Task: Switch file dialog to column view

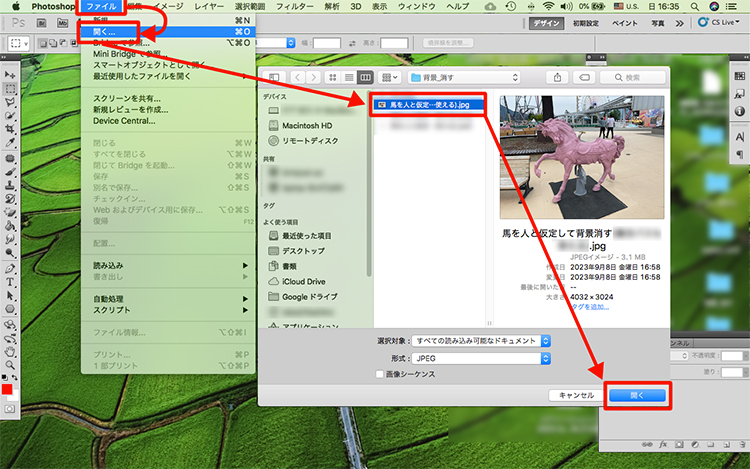Action: [x=365, y=77]
